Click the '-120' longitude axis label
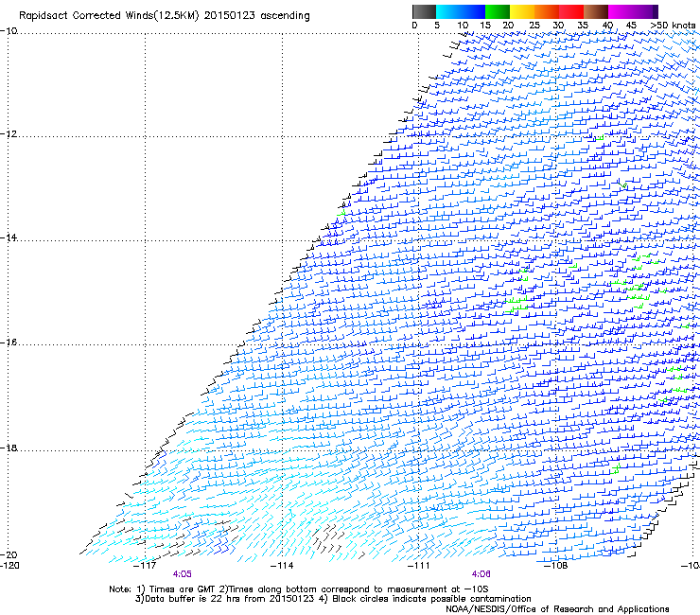This screenshot has height=615, width=700. pos(9,565)
